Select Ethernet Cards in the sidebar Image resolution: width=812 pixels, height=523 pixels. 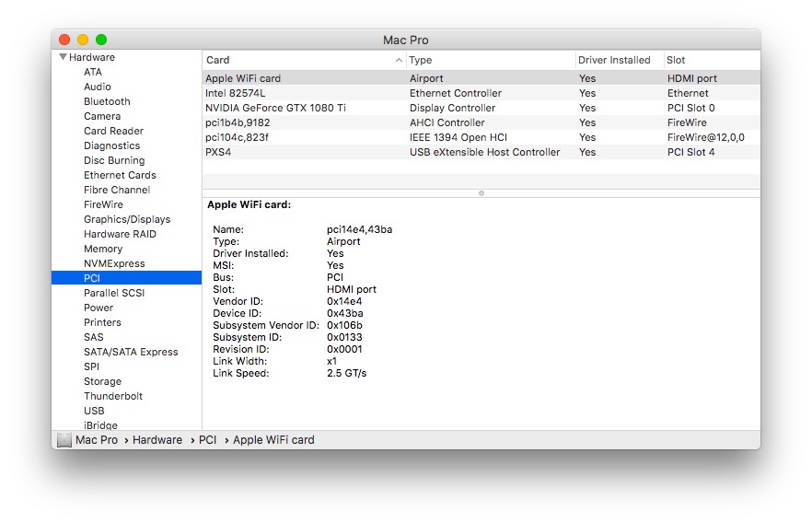pos(120,175)
